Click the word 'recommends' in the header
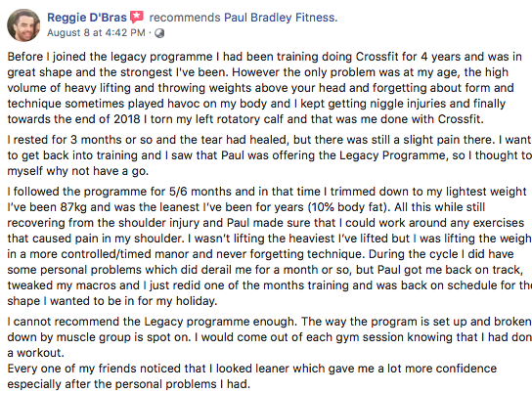The image size is (532, 393). [x=185, y=18]
